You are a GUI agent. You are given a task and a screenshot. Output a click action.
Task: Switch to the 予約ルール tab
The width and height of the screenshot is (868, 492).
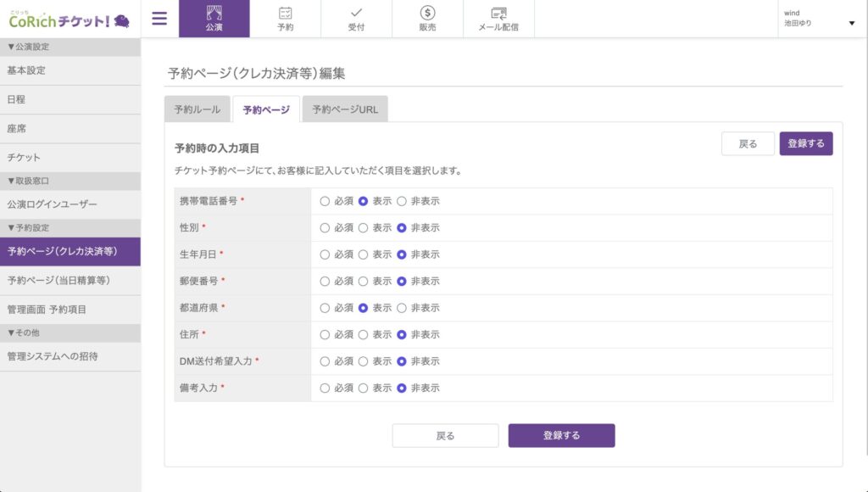pos(197,109)
